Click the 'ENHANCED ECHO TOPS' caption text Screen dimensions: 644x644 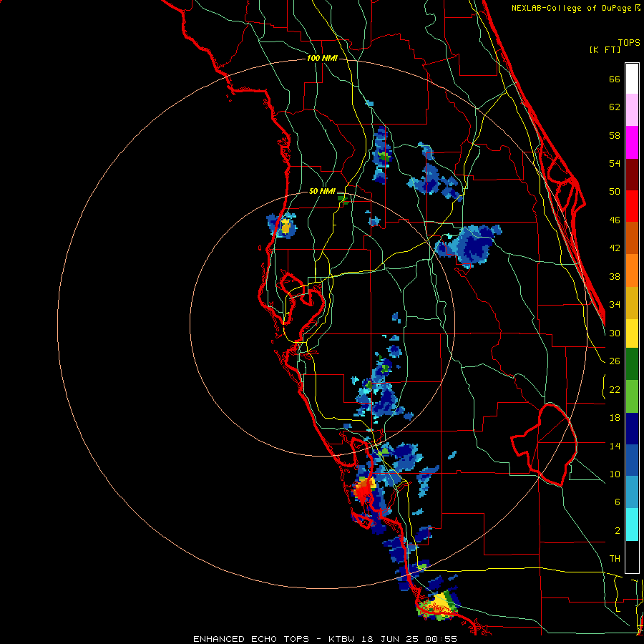(251, 639)
